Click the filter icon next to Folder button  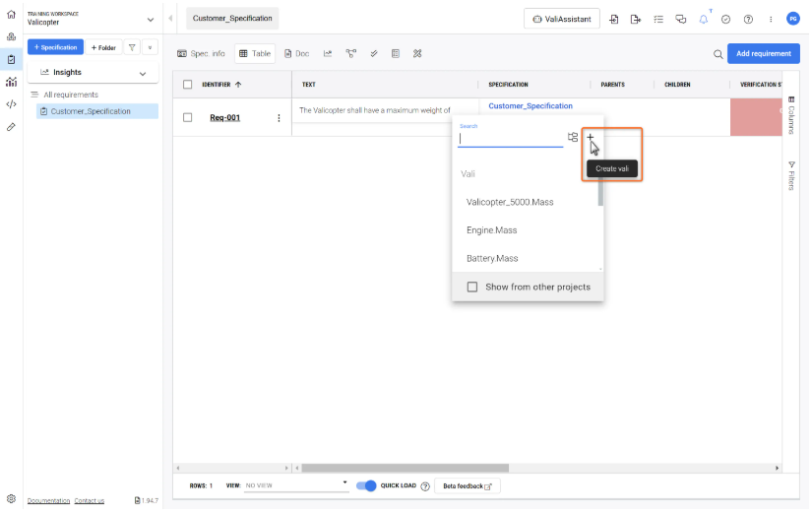tap(132, 47)
